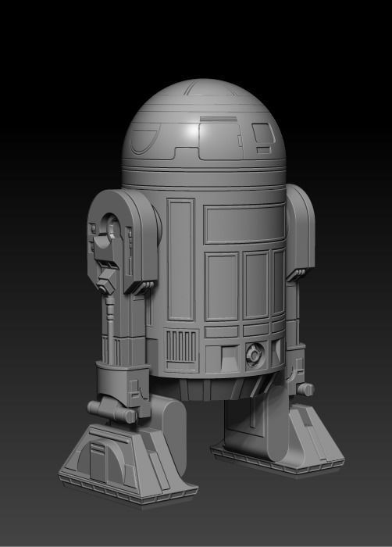Click the droid model's dome head
This screenshot has width=392, height=547.
[204, 133]
